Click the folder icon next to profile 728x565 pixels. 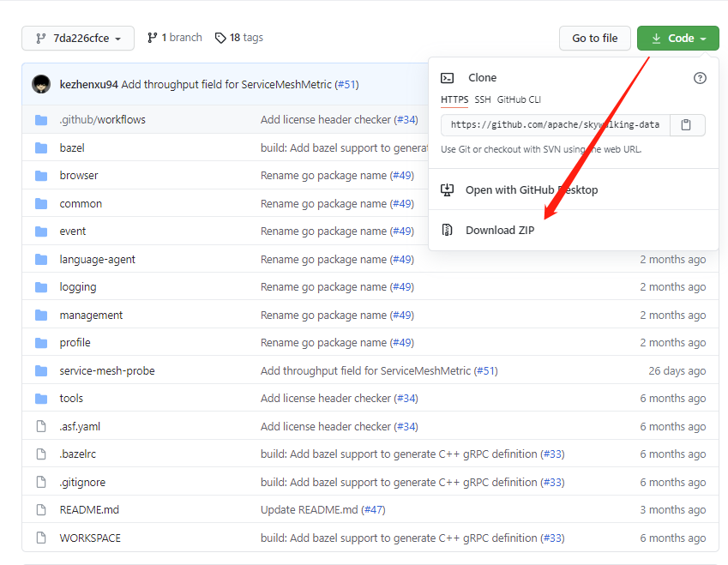click(x=41, y=343)
